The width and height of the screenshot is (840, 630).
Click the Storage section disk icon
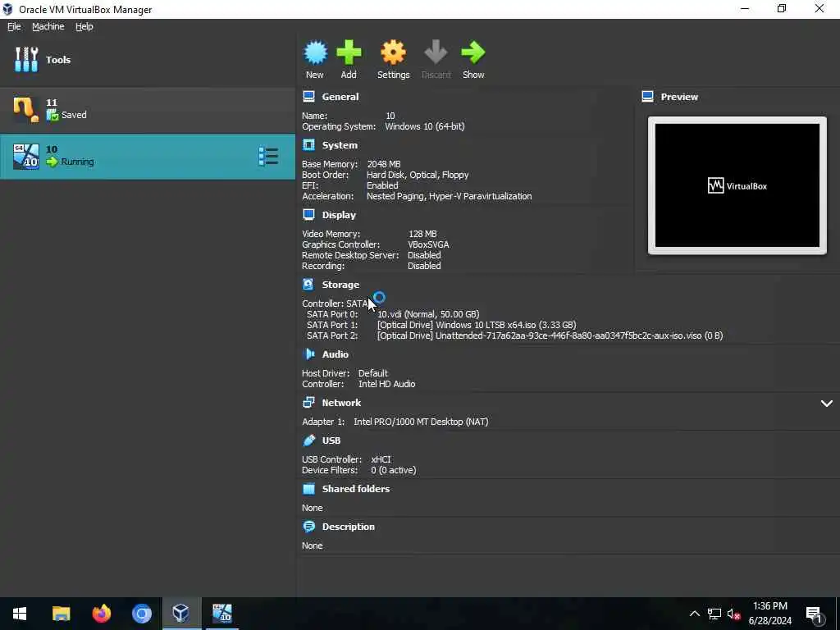pos(308,284)
